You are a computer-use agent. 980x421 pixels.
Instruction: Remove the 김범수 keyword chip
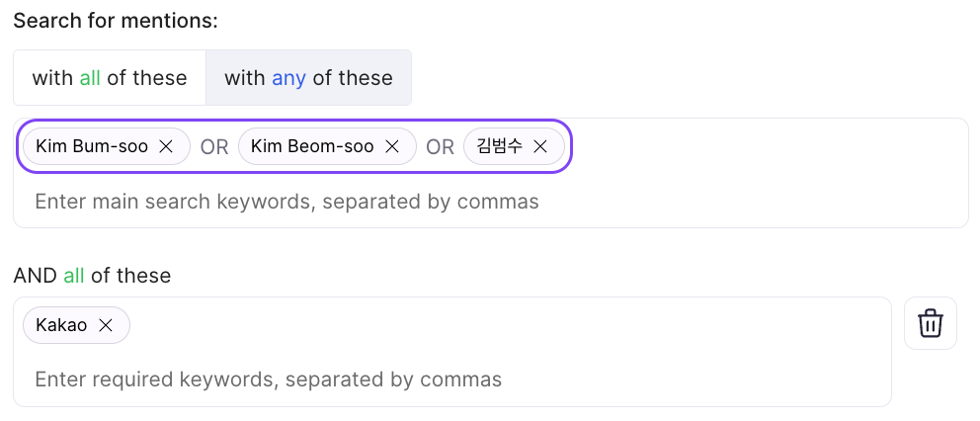540,146
